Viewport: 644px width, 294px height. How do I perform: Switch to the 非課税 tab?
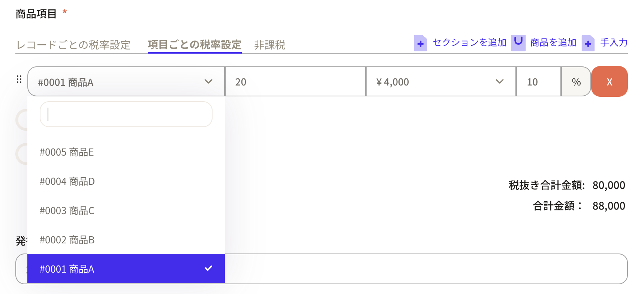pos(270,45)
